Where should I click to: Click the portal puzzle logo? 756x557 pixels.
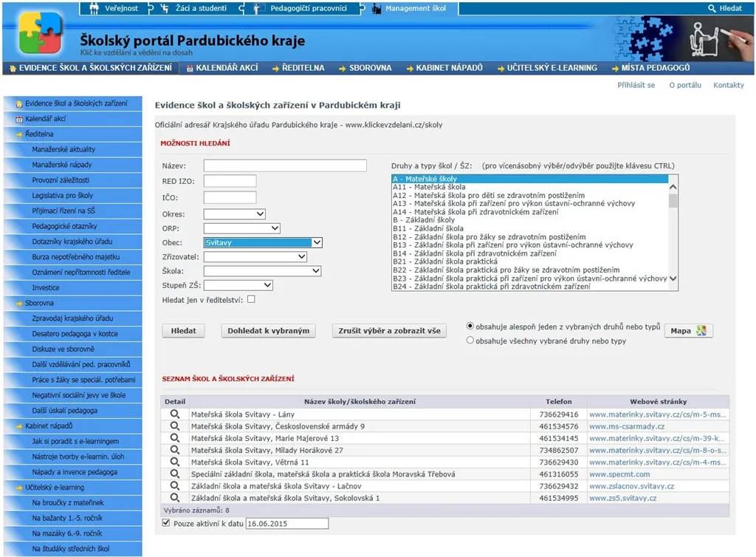(x=41, y=33)
